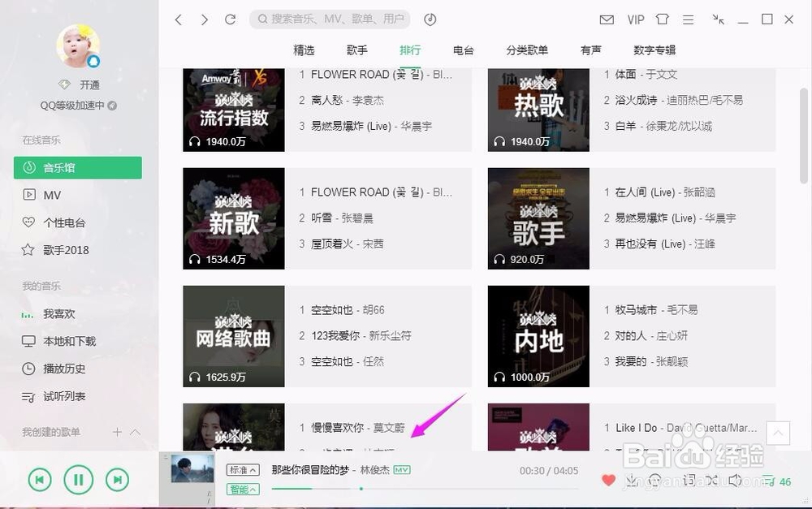Click song 对的人 - 庄心妍
Image resolution: width=812 pixels, height=509 pixels.
tap(651, 336)
